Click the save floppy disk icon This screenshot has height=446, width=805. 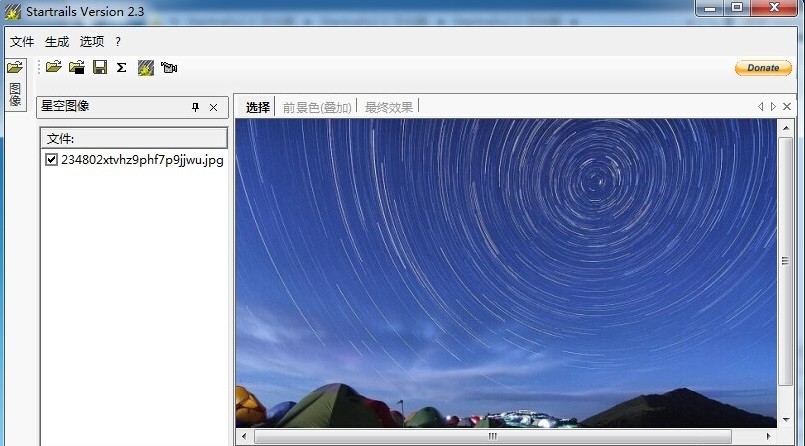[100, 67]
